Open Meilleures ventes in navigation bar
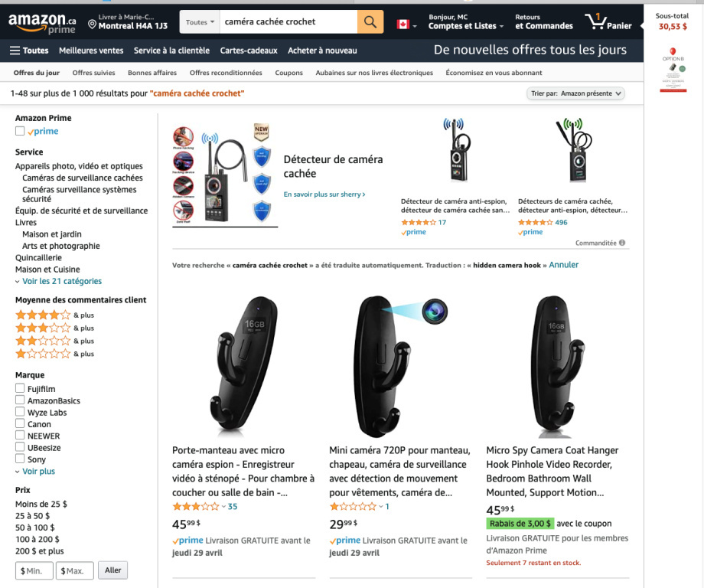Viewport: 704px width, 588px height. pyautogui.click(x=91, y=51)
